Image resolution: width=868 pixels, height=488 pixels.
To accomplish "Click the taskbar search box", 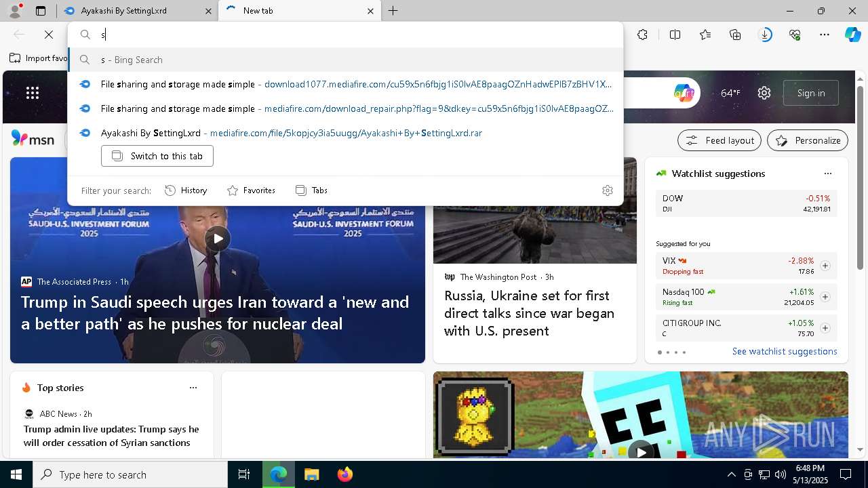I will pos(130,474).
